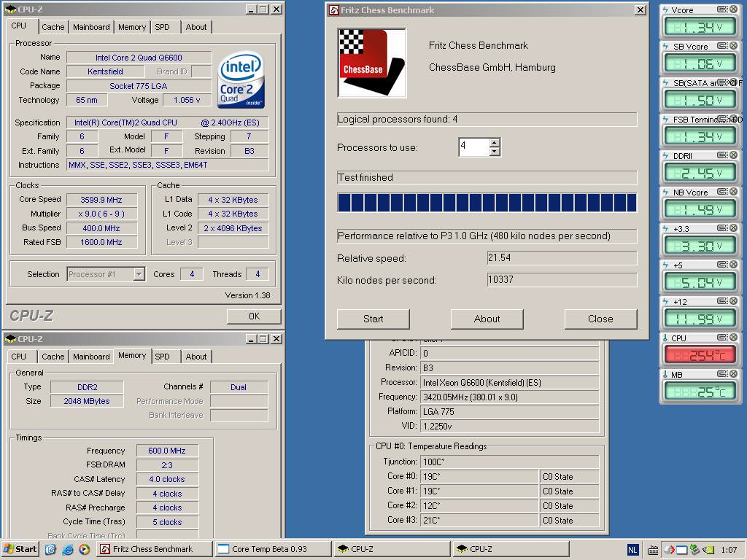This screenshot has width=747, height=560.
Task: Click the OK button in CPU-Z
Action: (254, 316)
